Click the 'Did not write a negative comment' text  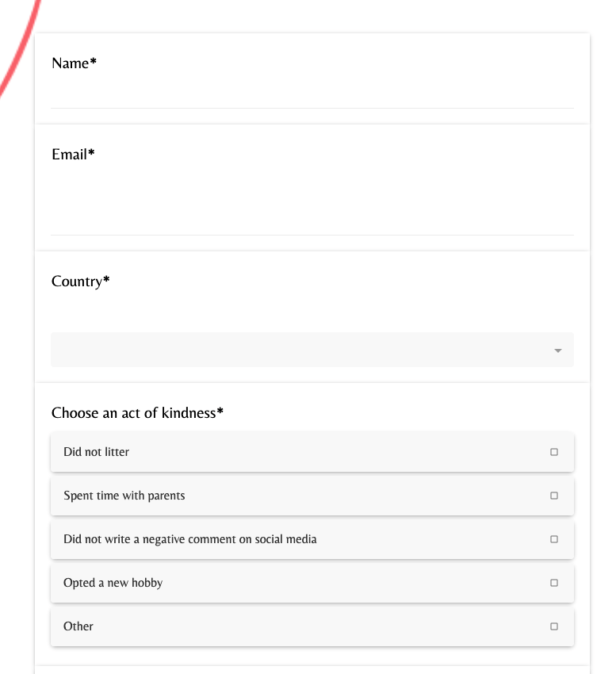coord(189,539)
